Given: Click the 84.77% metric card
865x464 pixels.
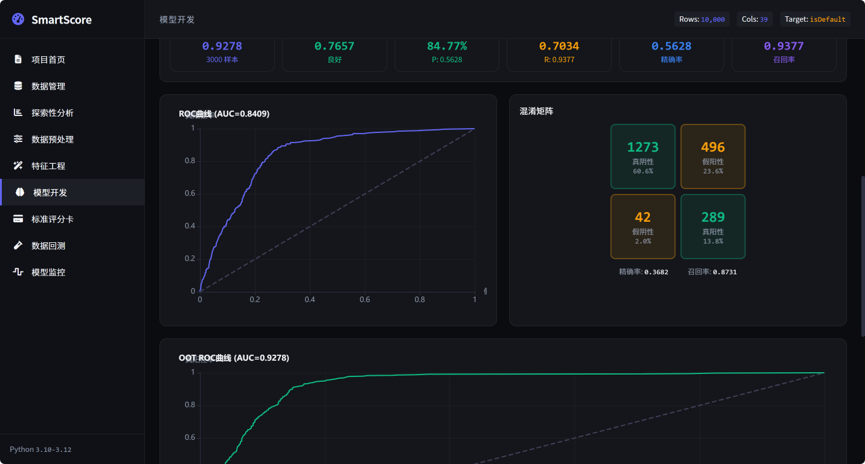Looking at the screenshot, I should coord(447,55).
